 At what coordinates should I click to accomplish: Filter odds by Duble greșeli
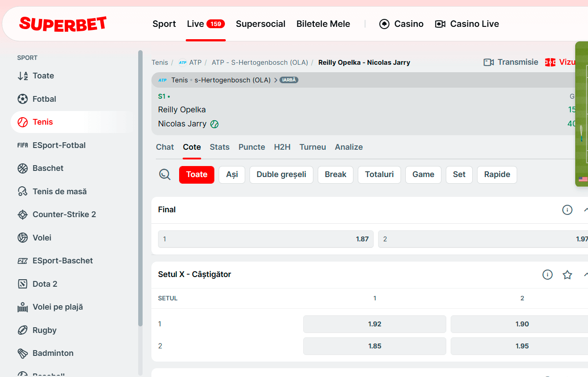281,174
